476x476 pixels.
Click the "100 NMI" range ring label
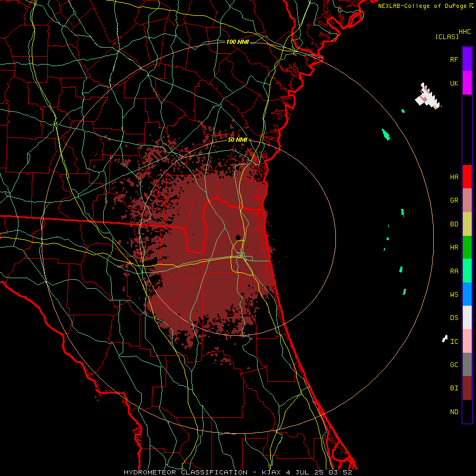pyautogui.click(x=237, y=42)
